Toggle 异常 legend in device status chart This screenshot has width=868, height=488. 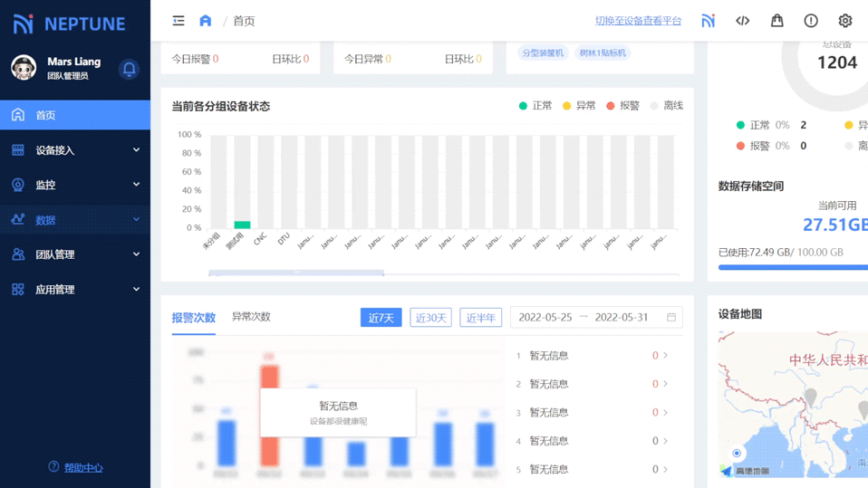pos(579,106)
